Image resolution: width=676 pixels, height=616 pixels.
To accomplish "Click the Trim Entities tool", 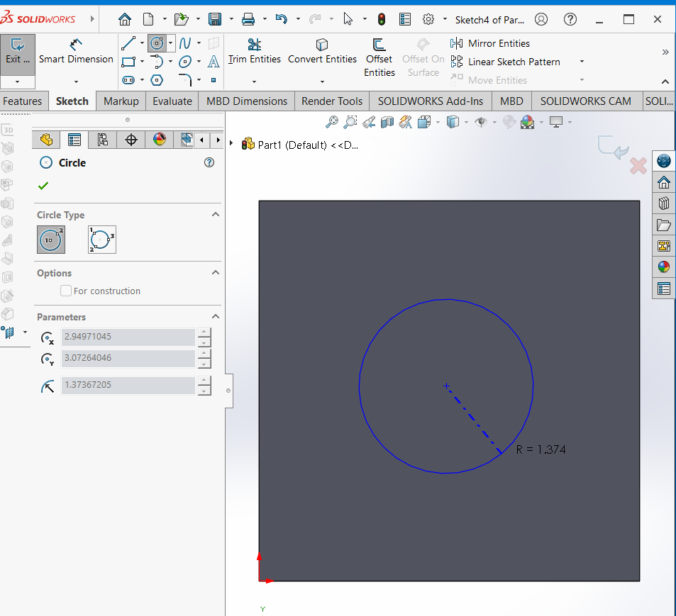I will click(x=255, y=52).
